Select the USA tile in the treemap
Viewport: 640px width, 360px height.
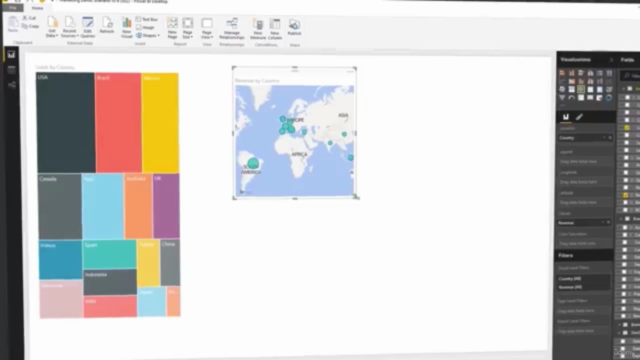point(66,123)
